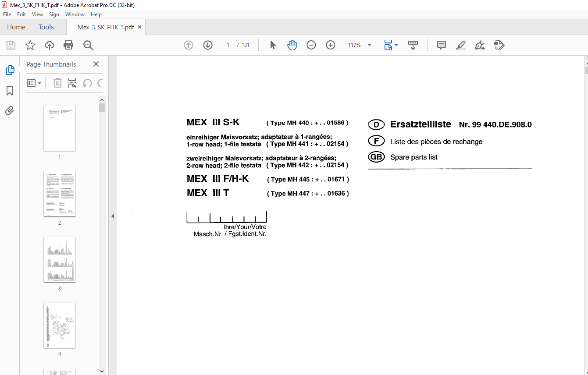Click the 'Spare parts list' text

(x=414, y=157)
